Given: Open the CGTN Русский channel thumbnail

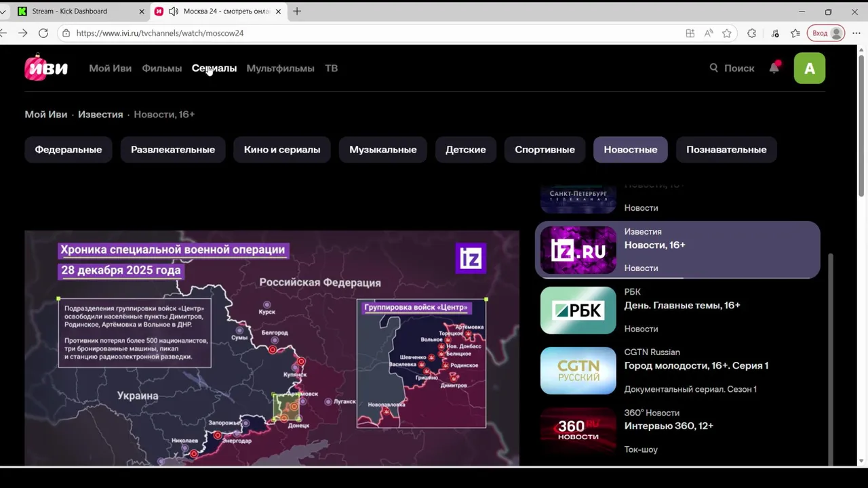Looking at the screenshot, I should [x=578, y=371].
